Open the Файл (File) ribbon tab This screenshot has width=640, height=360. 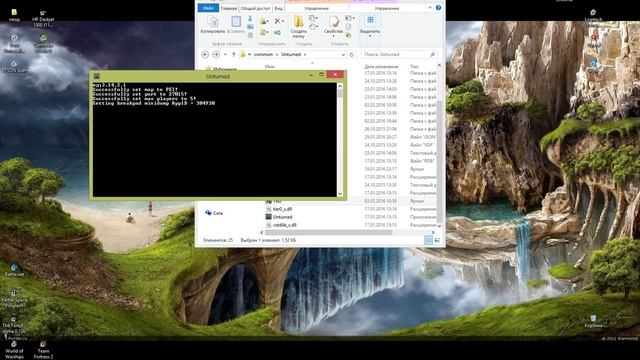pyautogui.click(x=208, y=8)
